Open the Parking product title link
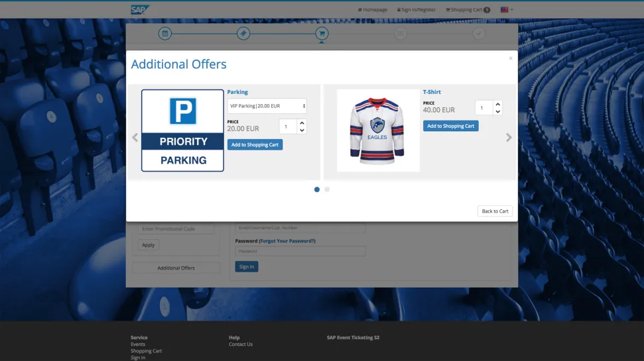Screen dimensions: 644x361 (237, 92)
